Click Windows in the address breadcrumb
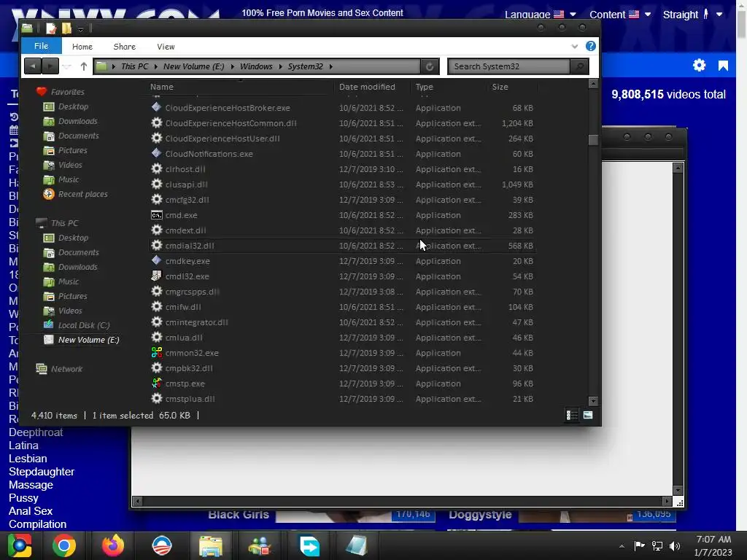This screenshot has width=747, height=560. tap(256, 66)
